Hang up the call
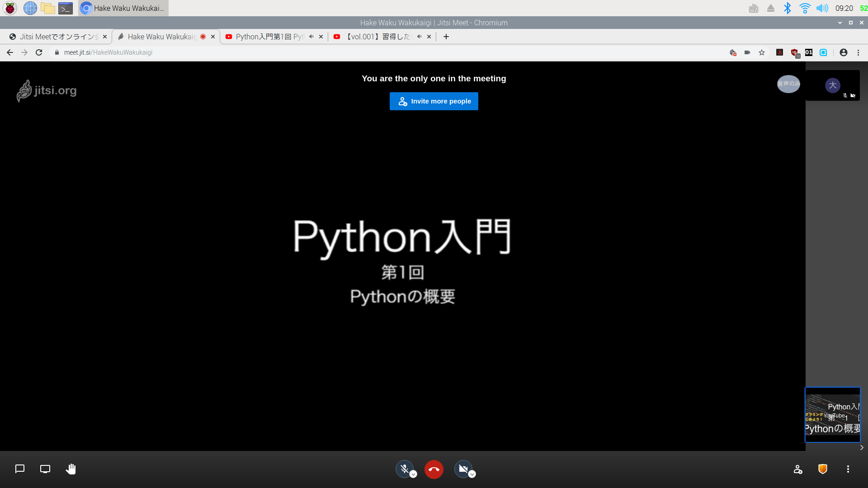This screenshot has height=488, width=868. (434, 469)
